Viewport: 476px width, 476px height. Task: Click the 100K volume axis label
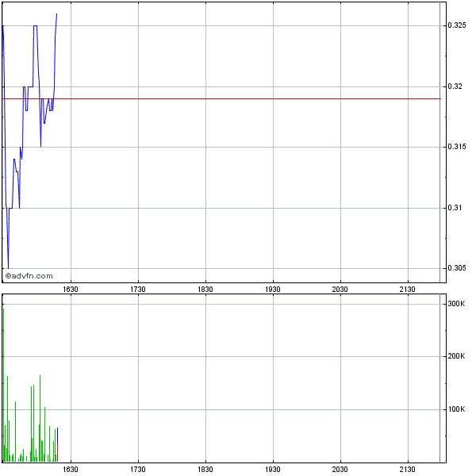(x=456, y=409)
